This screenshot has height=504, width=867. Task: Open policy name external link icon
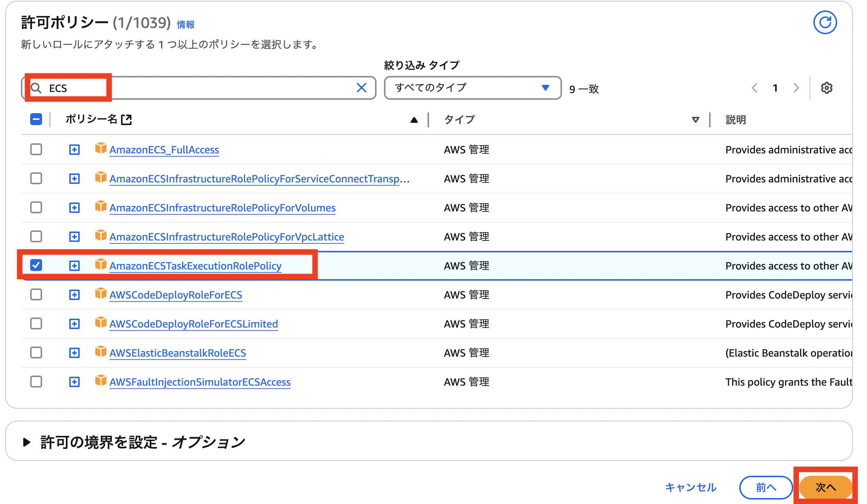(127, 119)
